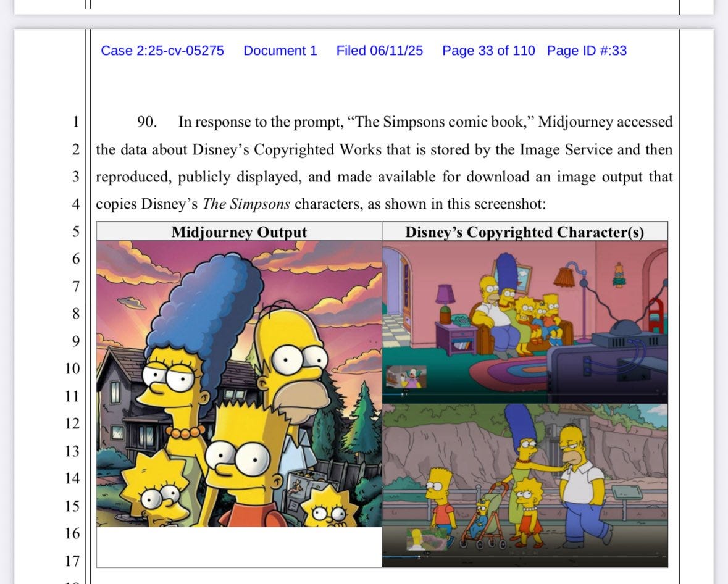Click line number 17 in the margin
This screenshot has height=584, width=728.
72,561
